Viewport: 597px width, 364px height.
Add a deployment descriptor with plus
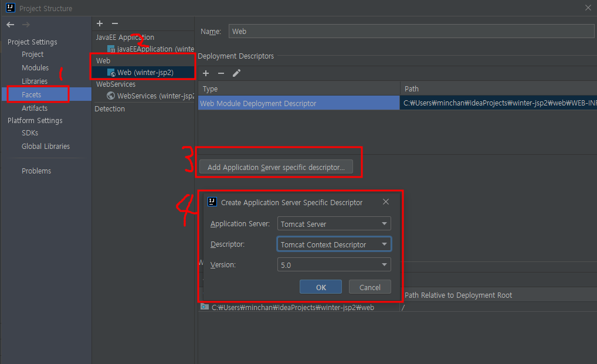click(x=206, y=73)
